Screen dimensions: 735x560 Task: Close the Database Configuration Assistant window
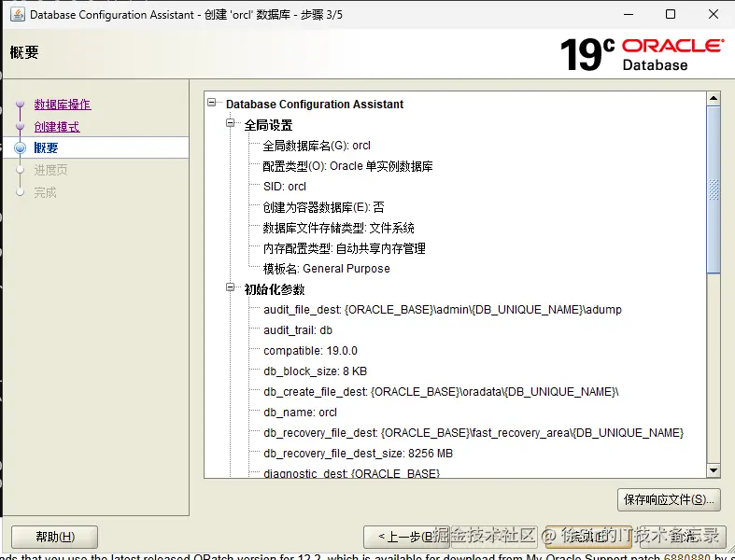pyautogui.click(x=714, y=14)
